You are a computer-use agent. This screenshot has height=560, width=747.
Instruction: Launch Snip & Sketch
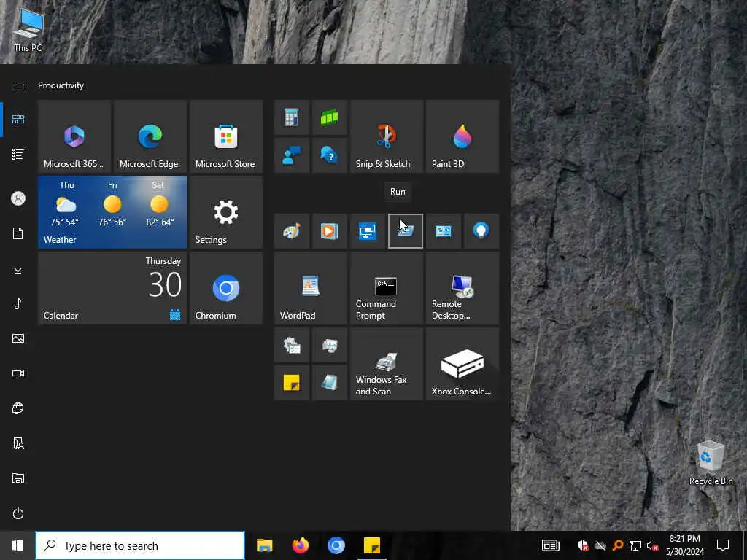pos(387,136)
